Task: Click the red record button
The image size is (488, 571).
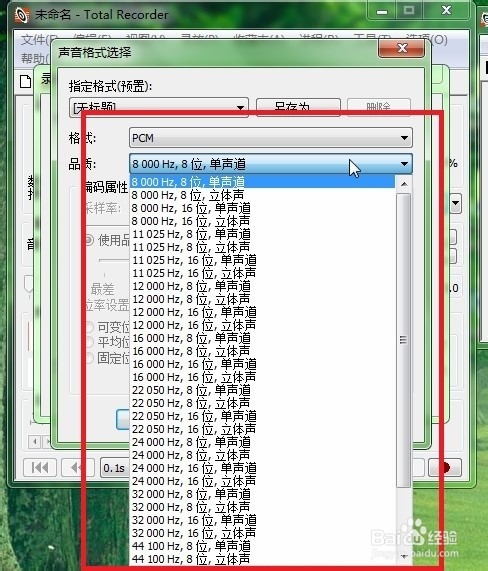Action: point(445,467)
